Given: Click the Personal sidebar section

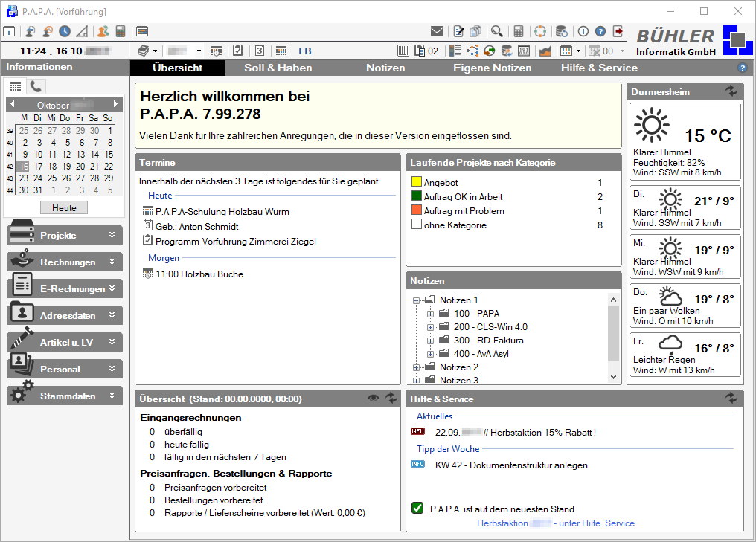Looking at the screenshot, I should coord(65,369).
